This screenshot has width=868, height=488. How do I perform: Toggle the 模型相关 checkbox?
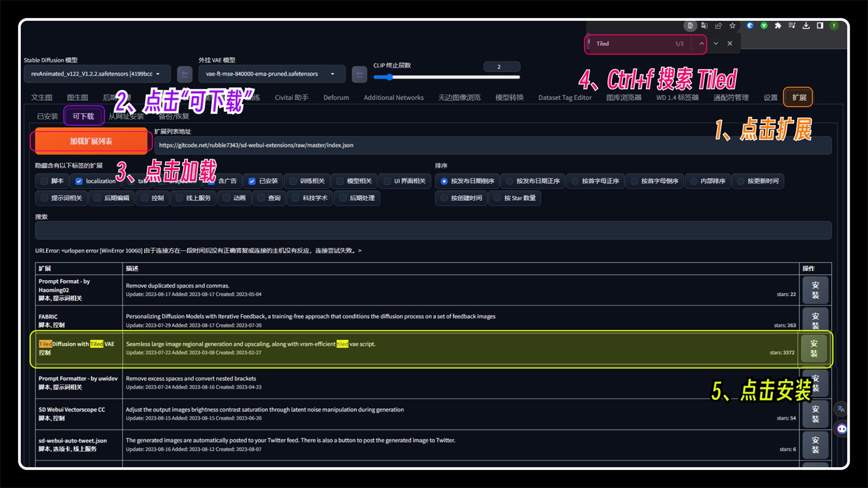click(340, 181)
